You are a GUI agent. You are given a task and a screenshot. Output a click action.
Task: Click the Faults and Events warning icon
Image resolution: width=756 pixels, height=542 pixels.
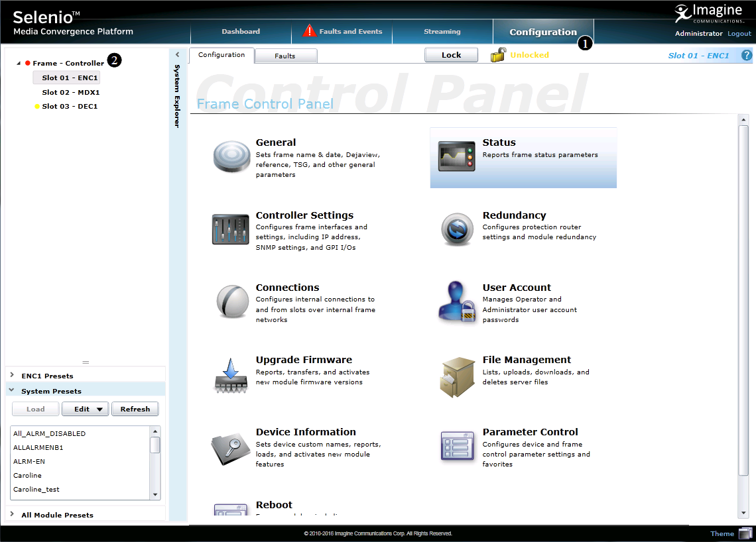(x=309, y=31)
